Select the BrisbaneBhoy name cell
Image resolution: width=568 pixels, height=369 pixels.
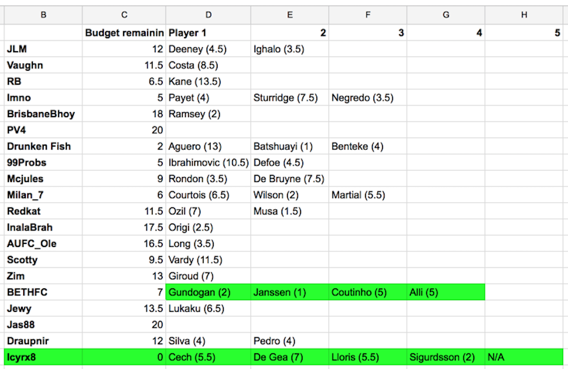[x=43, y=114]
